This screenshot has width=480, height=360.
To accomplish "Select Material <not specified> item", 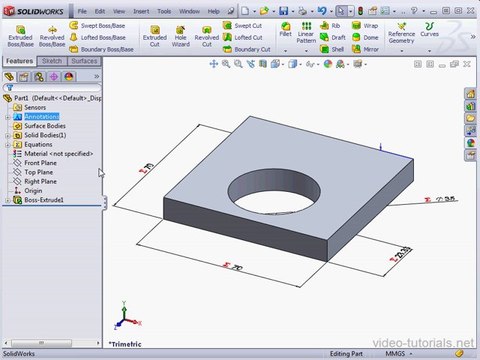I will (59, 154).
